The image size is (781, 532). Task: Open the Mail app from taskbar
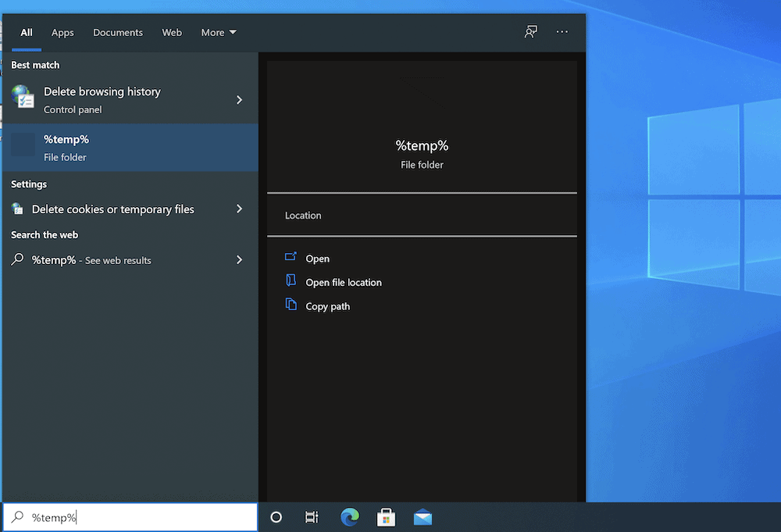pos(423,517)
